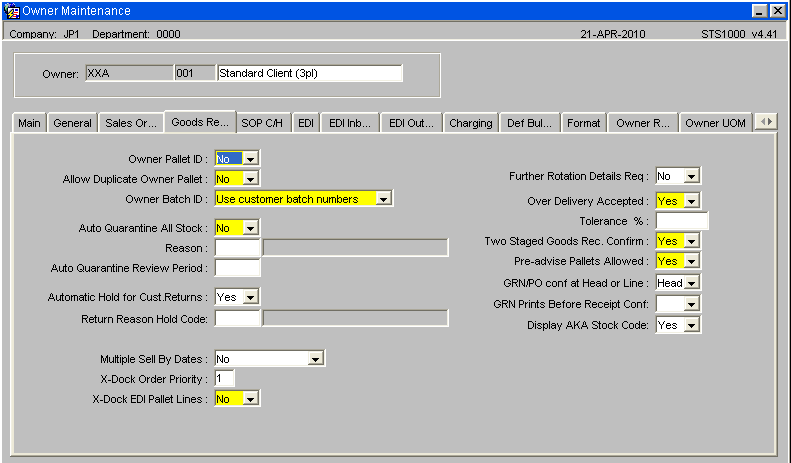This screenshot has height=463, width=791.
Task: Click the Company: JP1 text
Action: (x=44, y=34)
